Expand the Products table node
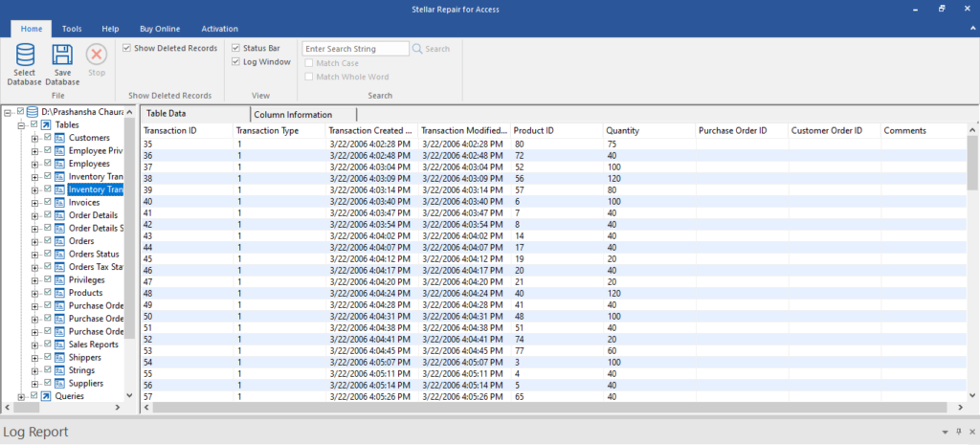The image size is (980, 445). point(34,293)
